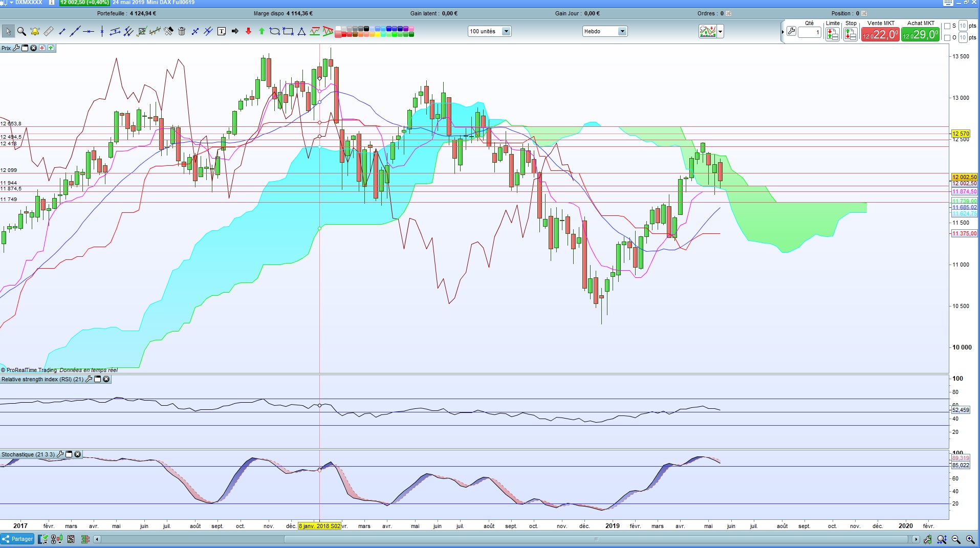Expand the indicator chart button dropdown arrow
980x548 pixels.
[x=721, y=32]
